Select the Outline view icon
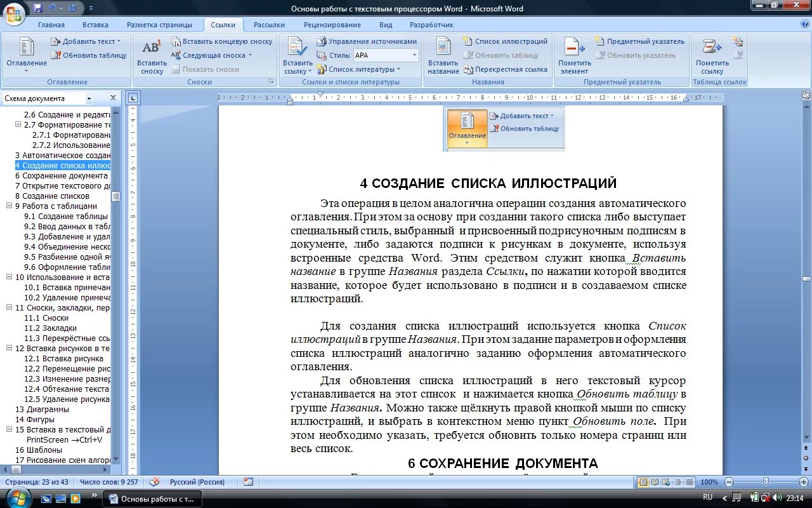 pos(678,482)
